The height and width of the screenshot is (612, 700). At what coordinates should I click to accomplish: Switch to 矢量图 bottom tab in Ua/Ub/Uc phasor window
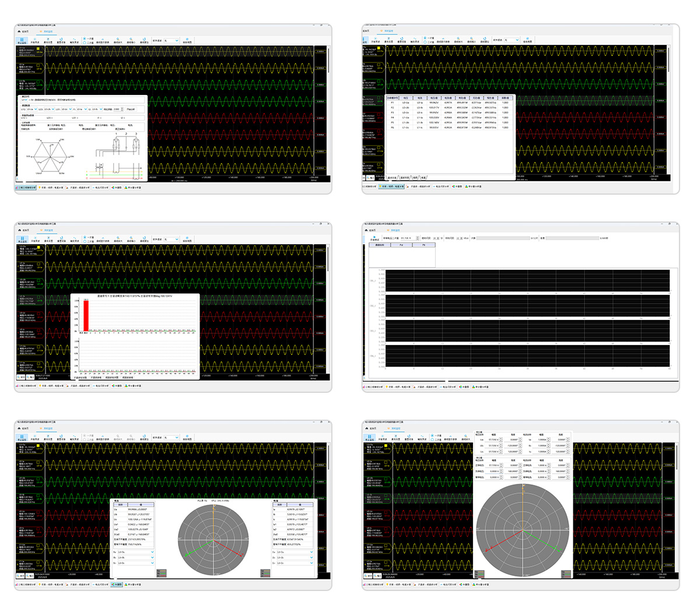click(x=117, y=584)
